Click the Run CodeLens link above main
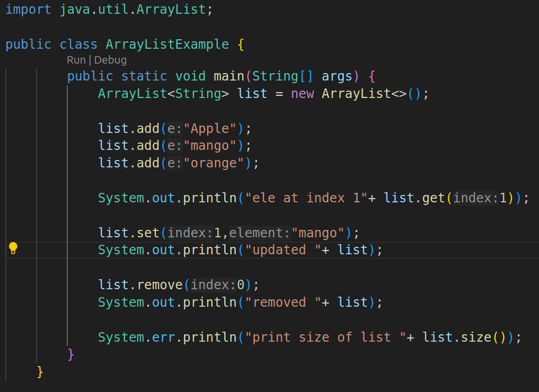Image resolution: width=539 pixels, height=392 pixels. point(76,60)
